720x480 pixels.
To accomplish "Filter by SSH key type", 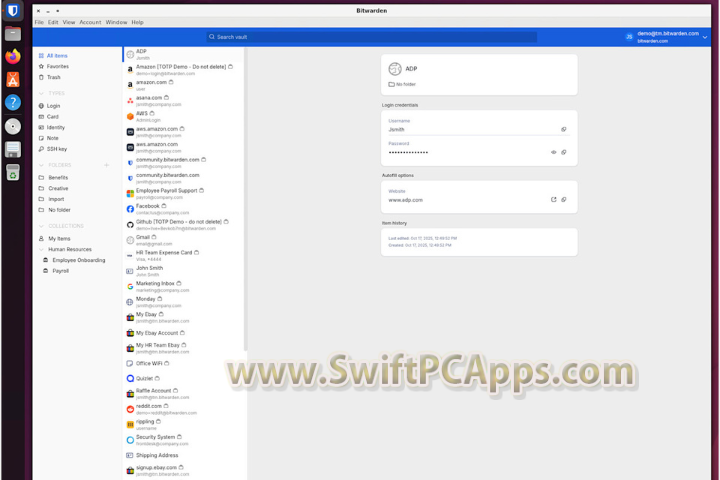I will [x=53, y=149].
